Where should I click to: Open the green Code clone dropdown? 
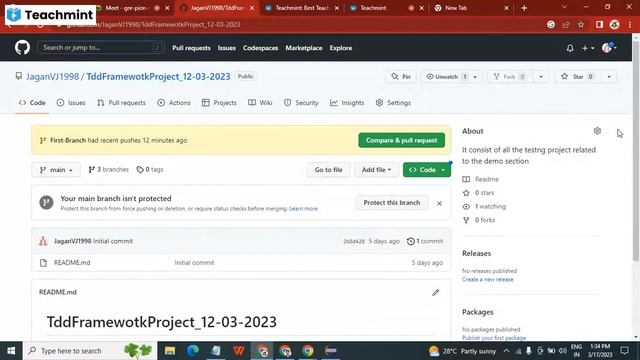click(x=427, y=170)
